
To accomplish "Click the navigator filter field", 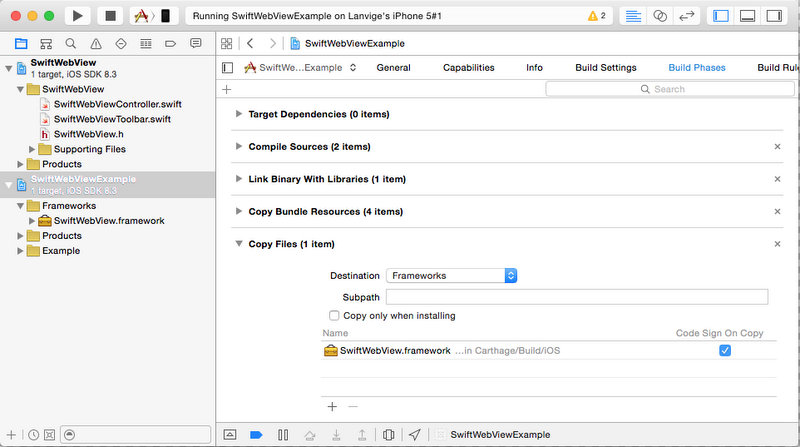I will coord(135,435).
